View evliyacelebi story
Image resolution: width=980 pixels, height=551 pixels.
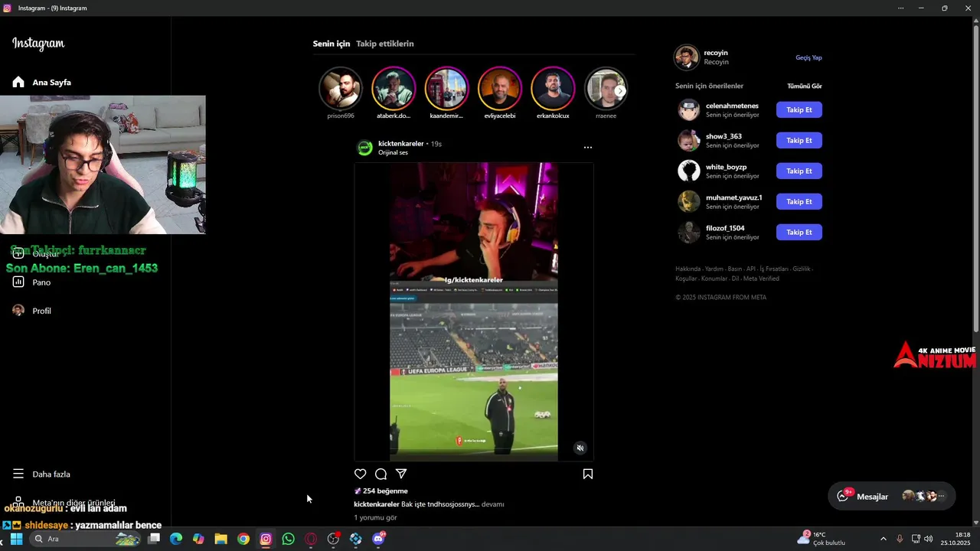coord(500,89)
